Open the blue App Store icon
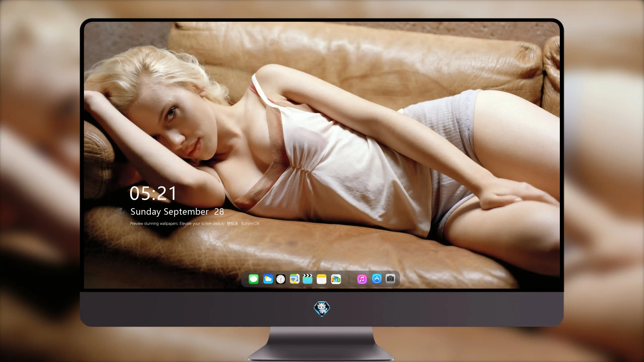 377,279
